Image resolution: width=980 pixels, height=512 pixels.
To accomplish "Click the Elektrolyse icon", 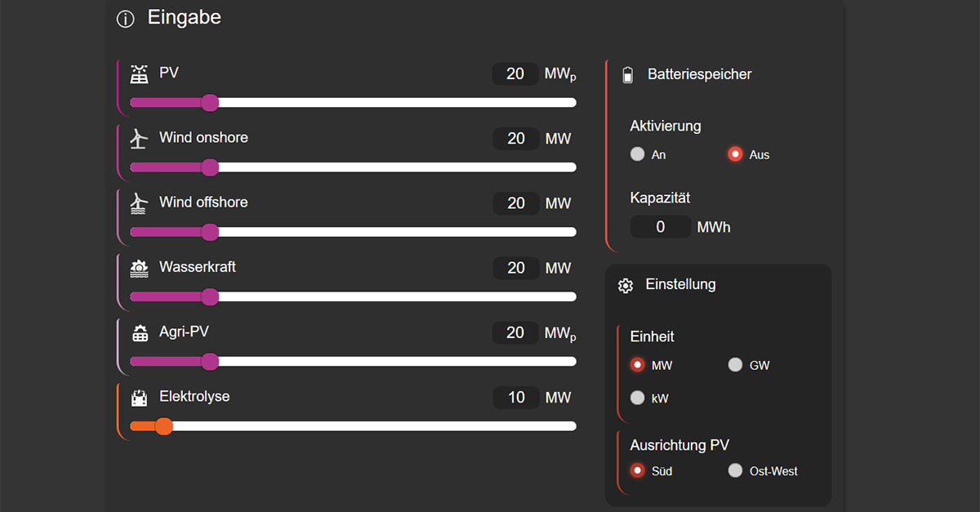I will (139, 396).
